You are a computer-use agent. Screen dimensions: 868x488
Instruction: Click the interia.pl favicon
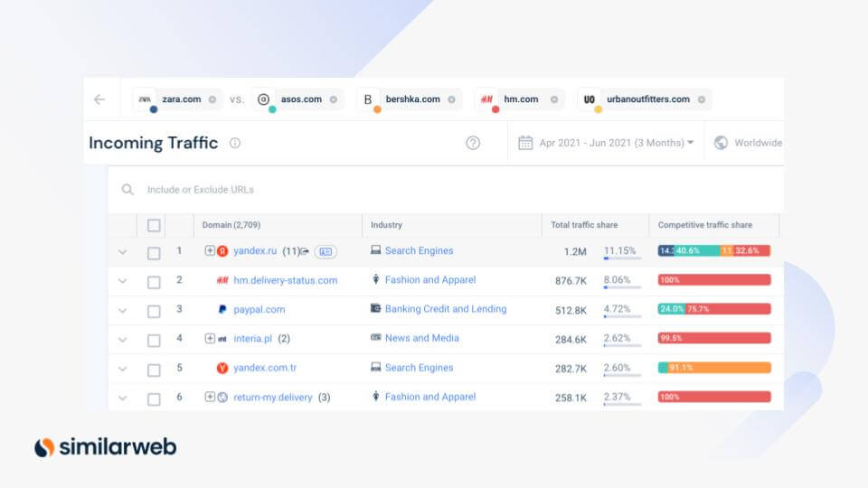(222, 339)
